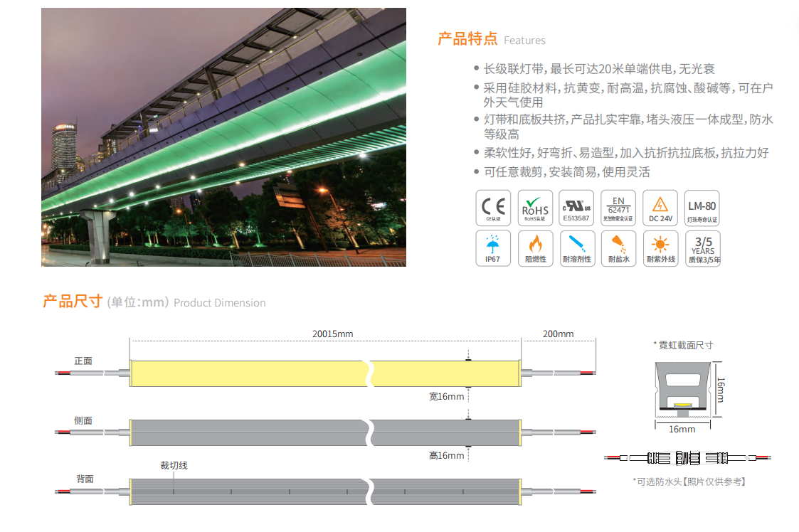Click the 可选防水头 caption text
This screenshot has width=799, height=532.
689,482
